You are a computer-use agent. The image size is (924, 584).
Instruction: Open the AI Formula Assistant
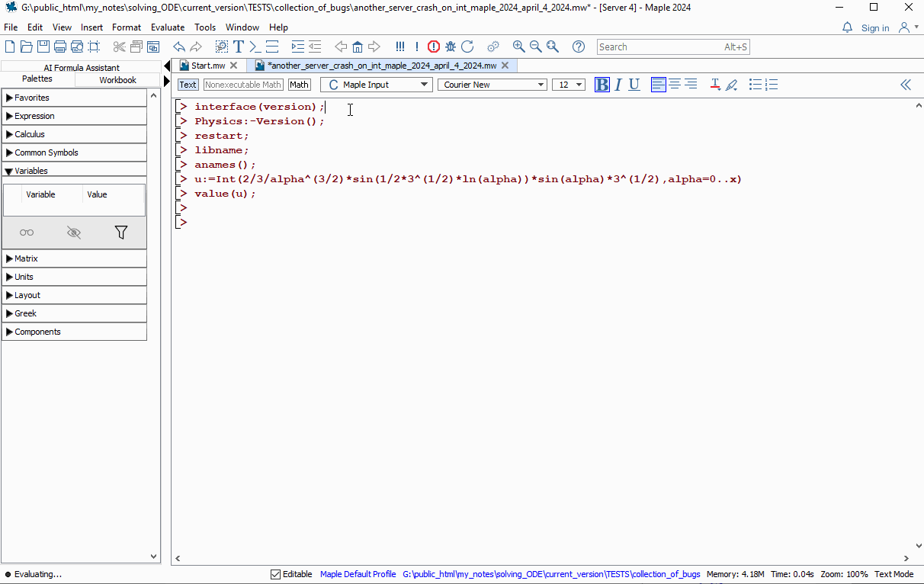click(x=82, y=68)
